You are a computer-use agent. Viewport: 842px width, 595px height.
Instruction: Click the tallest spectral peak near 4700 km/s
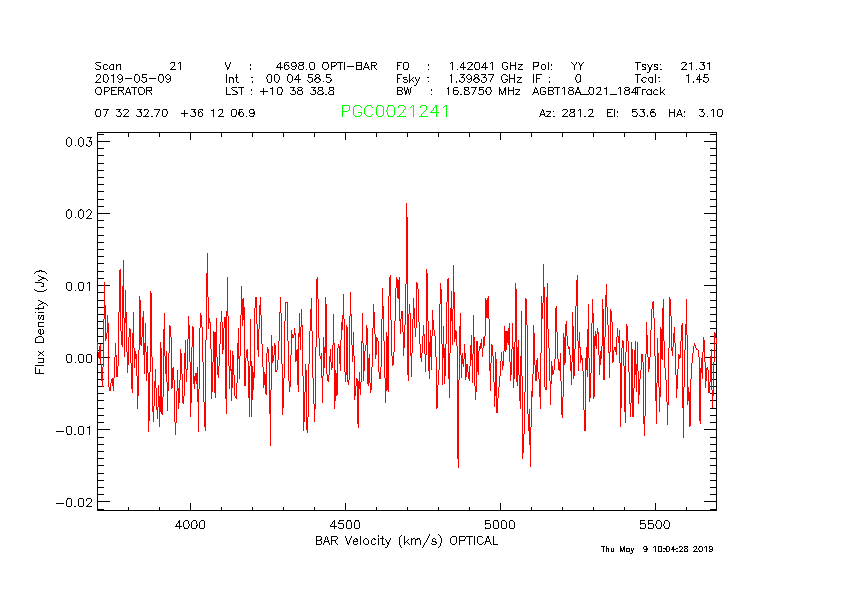406,205
